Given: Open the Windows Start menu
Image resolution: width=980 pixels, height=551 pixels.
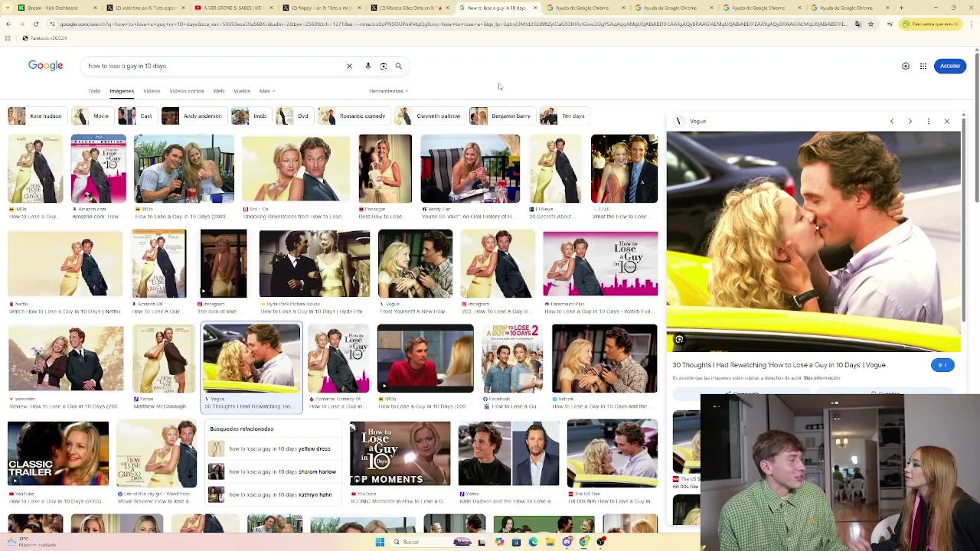Looking at the screenshot, I should (x=380, y=542).
